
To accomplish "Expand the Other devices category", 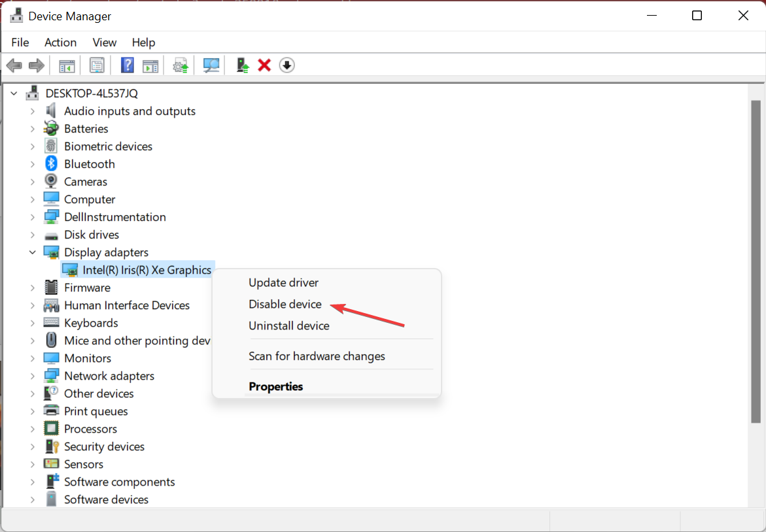I will pos(33,393).
